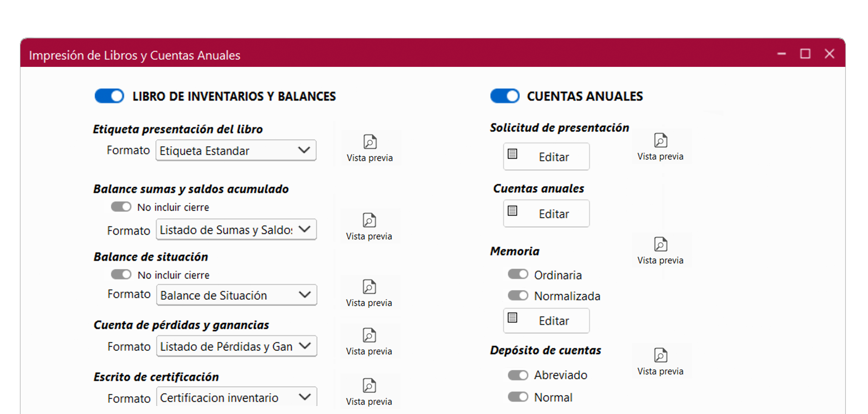Click Editar under Solicitud de presentación
868x414 pixels.
[x=546, y=157]
